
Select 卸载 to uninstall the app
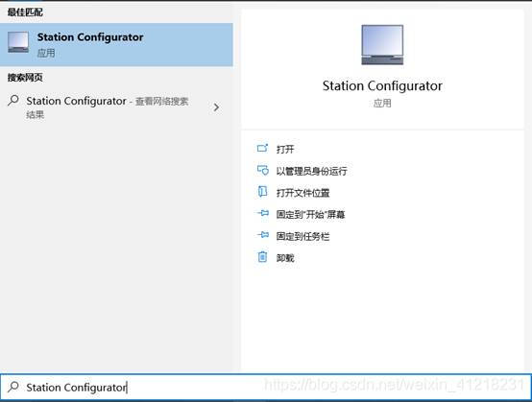pyautogui.click(x=285, y=258)
